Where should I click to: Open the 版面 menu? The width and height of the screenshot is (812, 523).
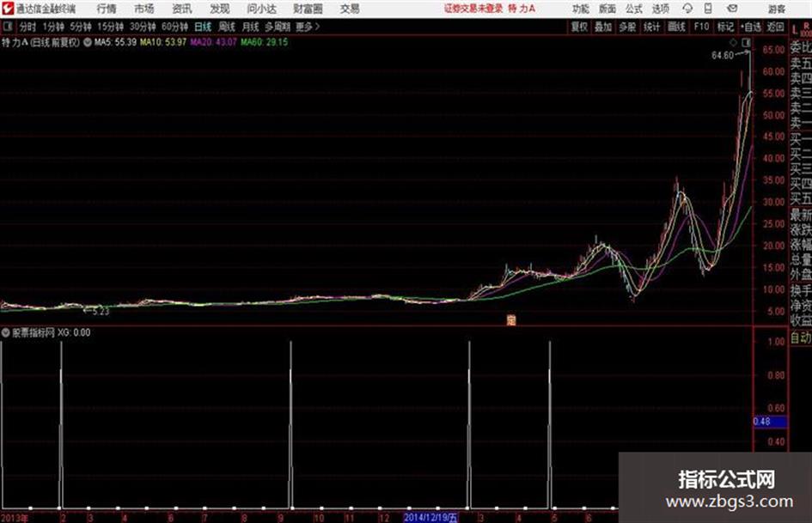[x=607, y=9]
